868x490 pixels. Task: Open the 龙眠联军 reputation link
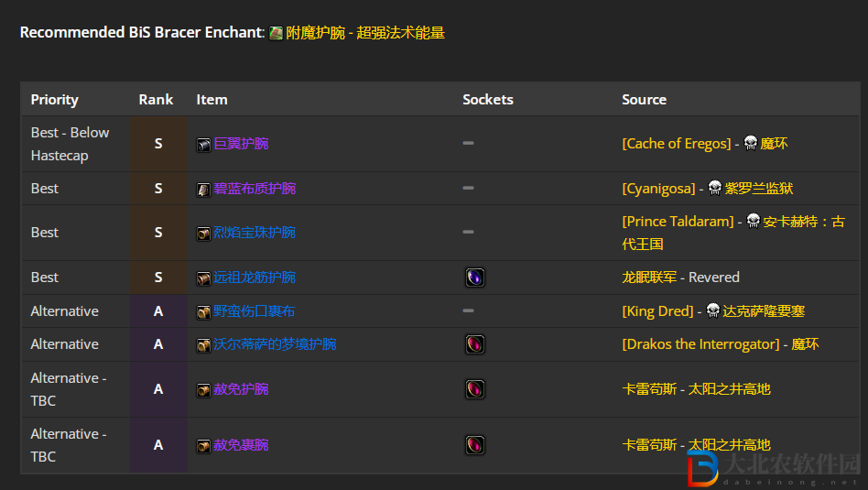click(x=649, y=278)
